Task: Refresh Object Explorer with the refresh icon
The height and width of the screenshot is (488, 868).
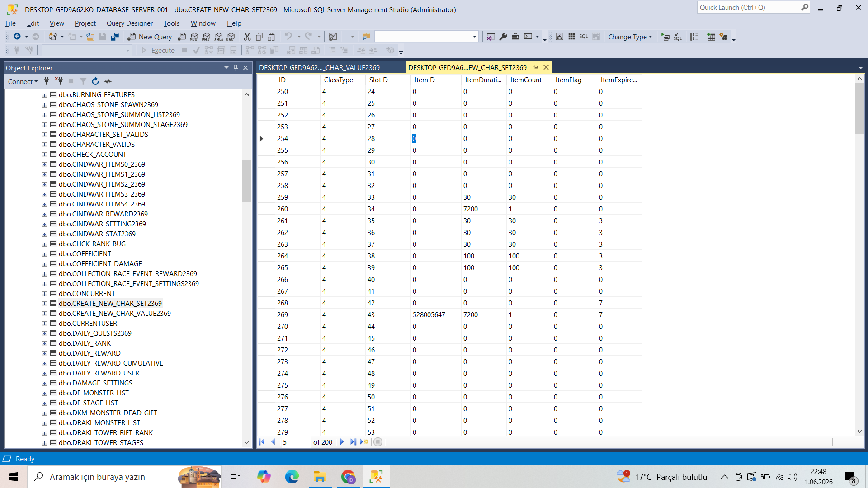Action: pyautogui.click(x=95, y=81)
